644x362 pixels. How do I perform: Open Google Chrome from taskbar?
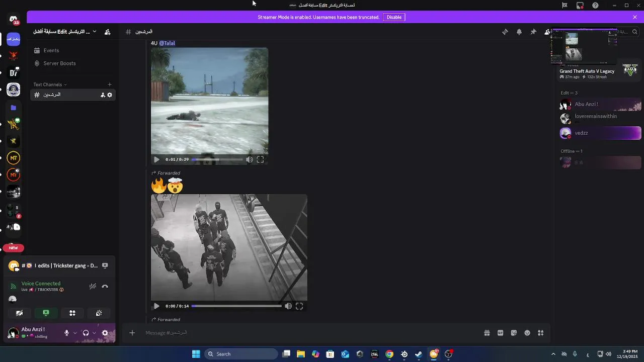pyautogui.click(x=389, y=354)
